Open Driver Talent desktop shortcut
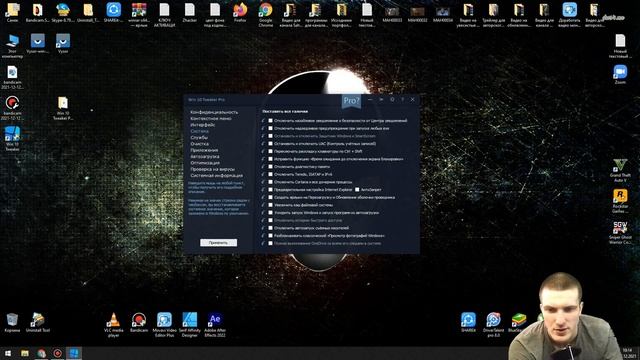This screenshot has width=640, height=360. click(493, 325)
